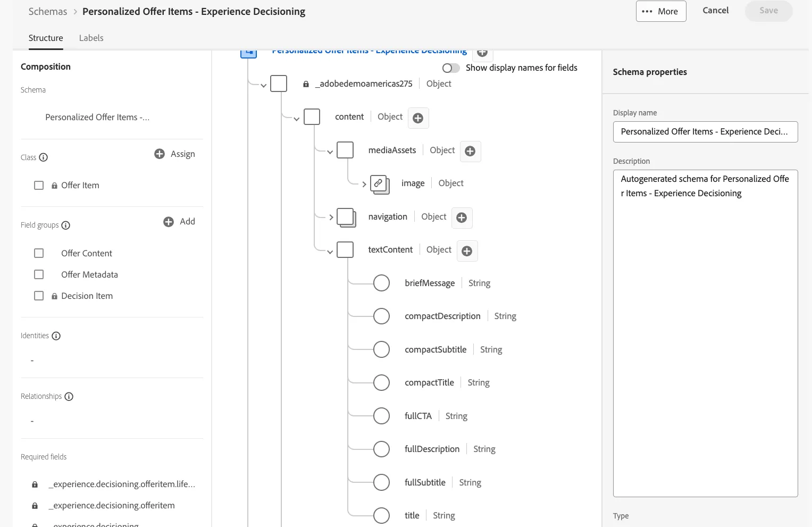Click the Relationships info icon
812x527 pixels.
pyautogui.click(x=69, y=397)
